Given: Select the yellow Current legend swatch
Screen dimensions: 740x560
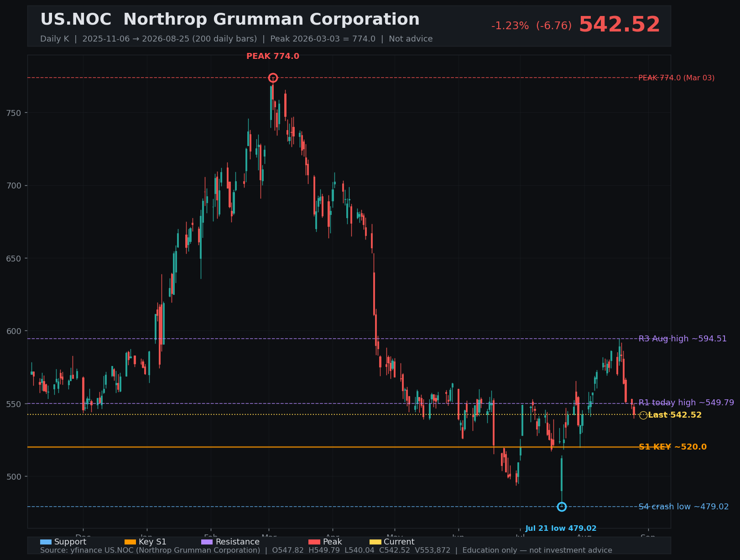Looking at the screenshot, I should [x=375, y=542].
